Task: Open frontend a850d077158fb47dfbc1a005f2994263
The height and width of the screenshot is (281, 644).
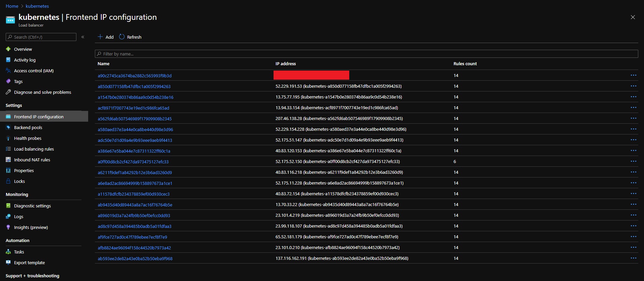Action: click(x=134, y=86)
